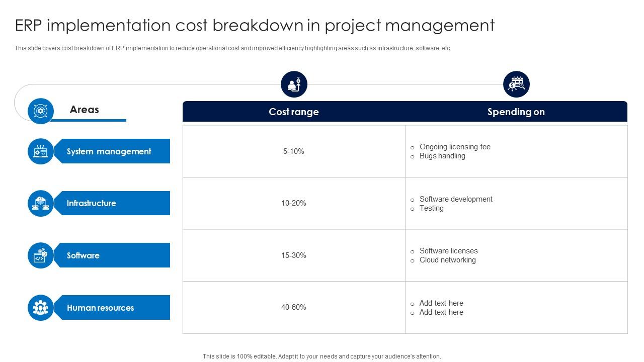This screenshot has width=644, height=362.
Task: Select the Infrastructure label bar
Action: (114, 204)
